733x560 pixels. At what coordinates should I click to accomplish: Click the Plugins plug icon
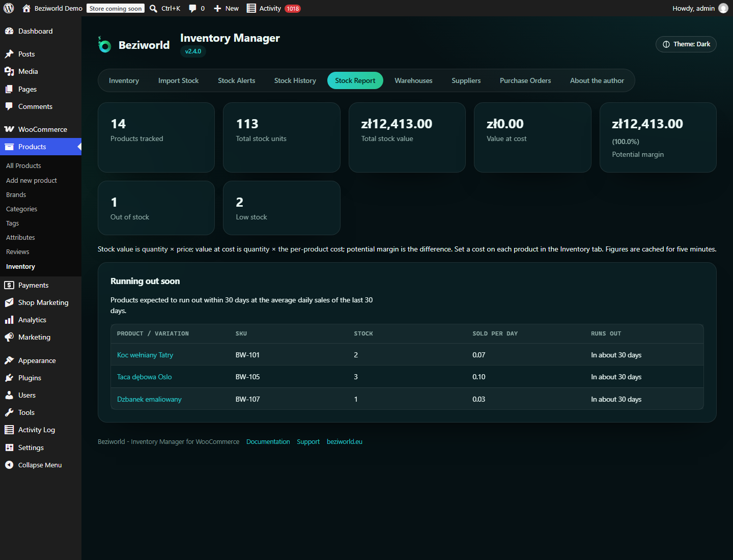pyautogui.click(x=9, y=378)
